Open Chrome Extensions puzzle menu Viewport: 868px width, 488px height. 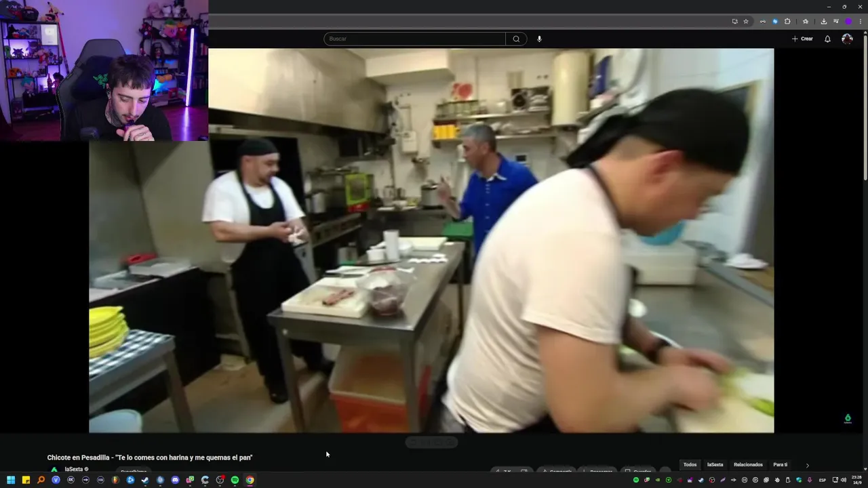click(787, 22)
